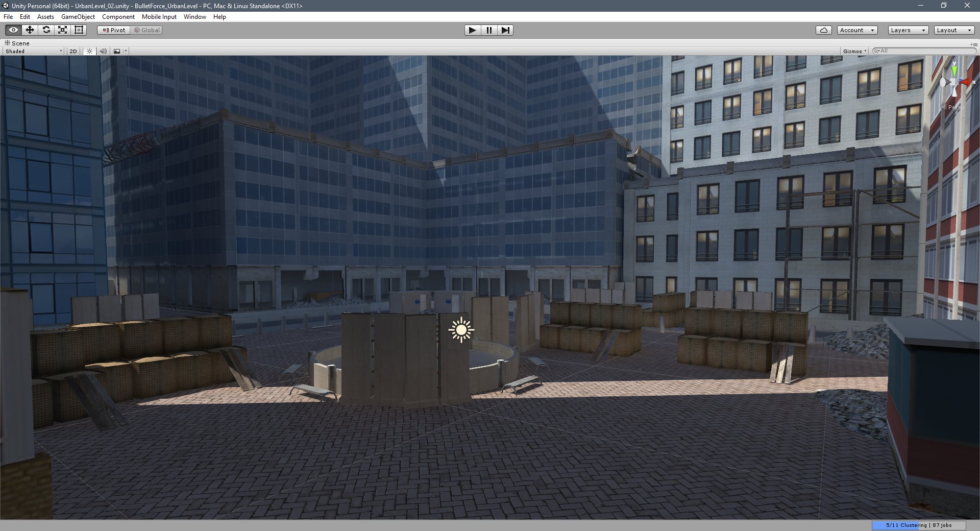Image resolution: width=980 pixels, height=531 pixels.
Task: Open the Scene panel options menu
Action: coord(973,44)
